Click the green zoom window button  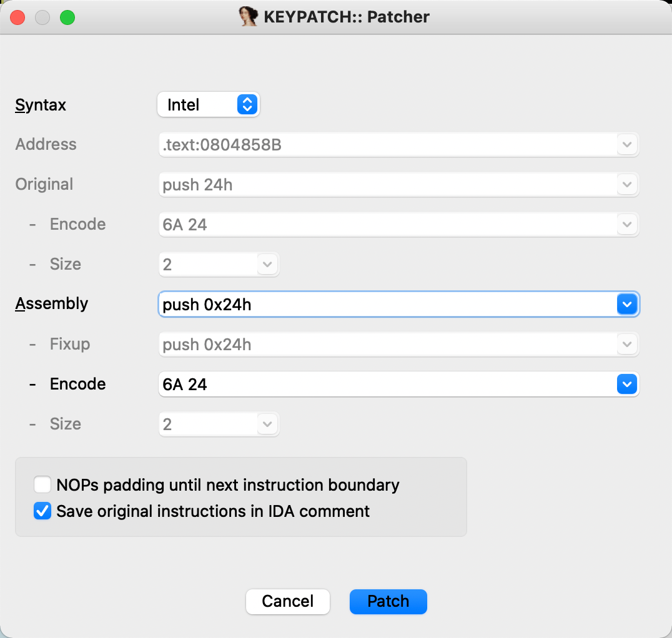point(67,17)
